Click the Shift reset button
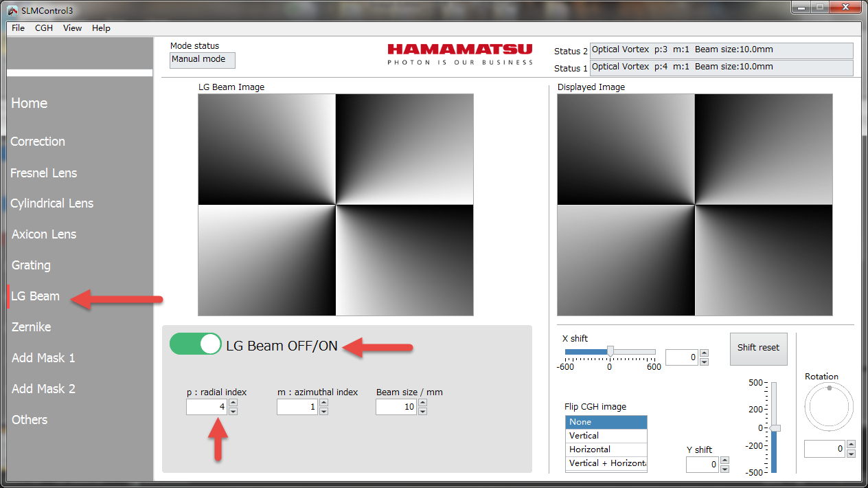This screenshot has height=488, width=868. pos(758,348)
